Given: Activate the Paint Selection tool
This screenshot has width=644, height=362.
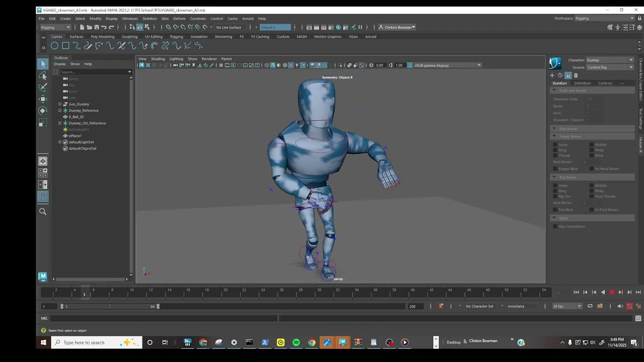Looking at the screenshot, I should tap(43, 87).
